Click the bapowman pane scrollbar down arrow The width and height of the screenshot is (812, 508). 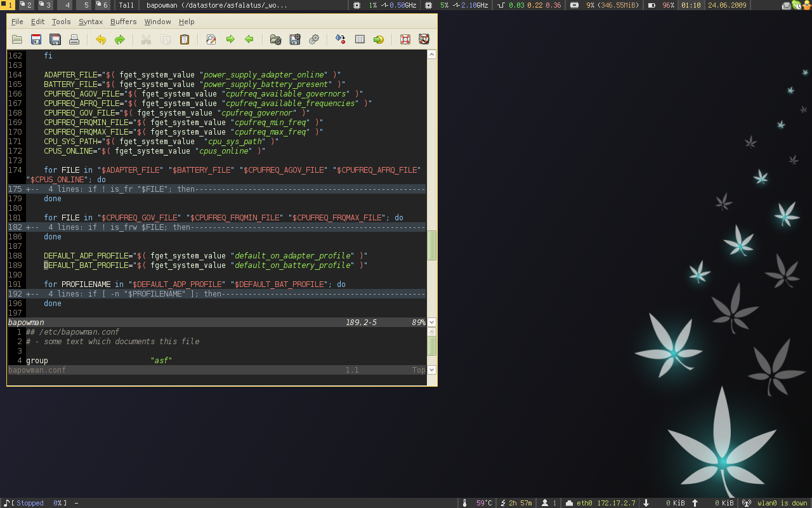click(432, 323)
